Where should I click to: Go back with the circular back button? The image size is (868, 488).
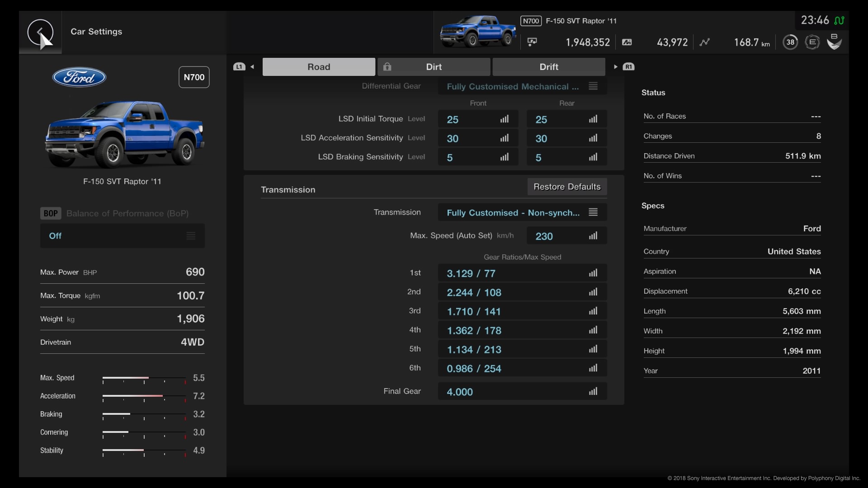[x=40, y=32]
